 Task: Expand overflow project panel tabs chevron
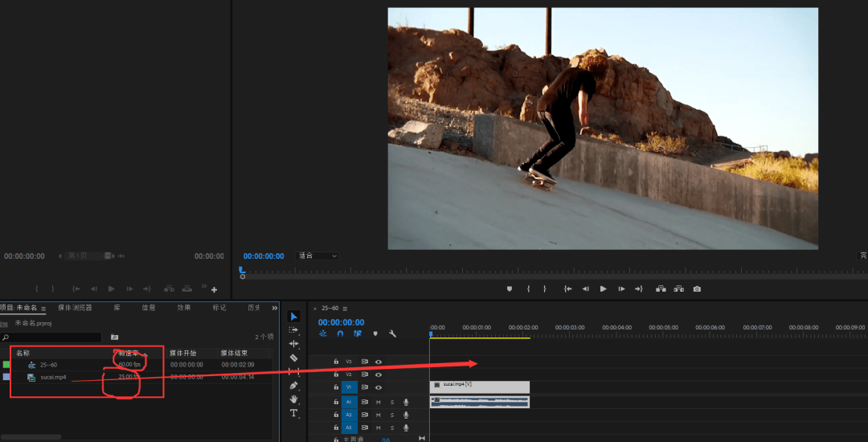click(x=275, y=308)
